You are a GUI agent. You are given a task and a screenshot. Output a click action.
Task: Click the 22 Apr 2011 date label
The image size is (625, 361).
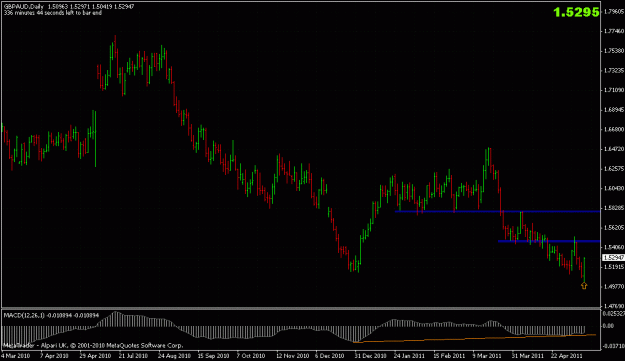(566, 355)
